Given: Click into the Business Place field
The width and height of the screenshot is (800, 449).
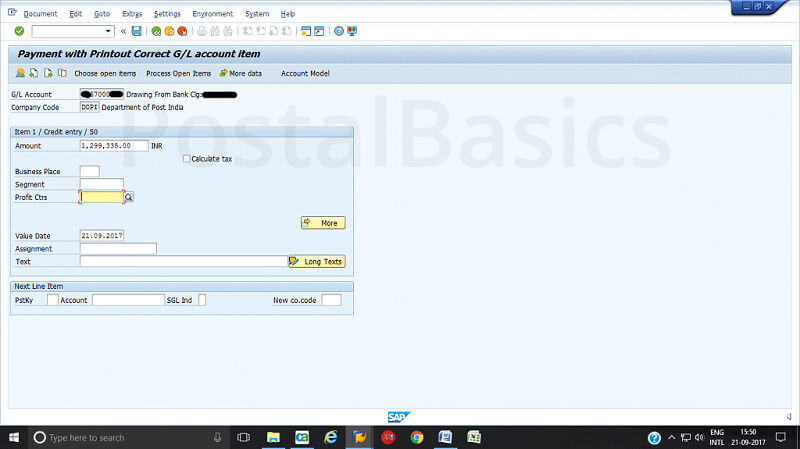Looking at the screenshot, I should click(x=89, y=171).
